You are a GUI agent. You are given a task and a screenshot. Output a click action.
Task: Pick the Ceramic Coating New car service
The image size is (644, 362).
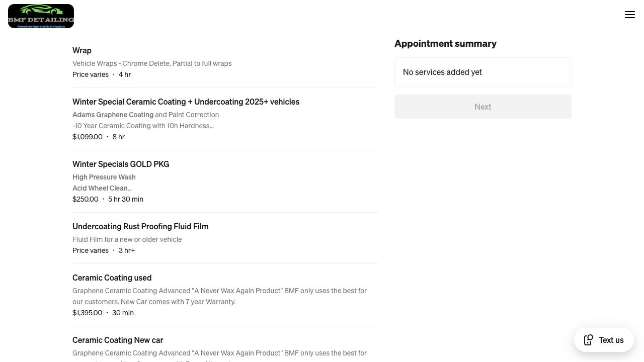click(118, 340)
